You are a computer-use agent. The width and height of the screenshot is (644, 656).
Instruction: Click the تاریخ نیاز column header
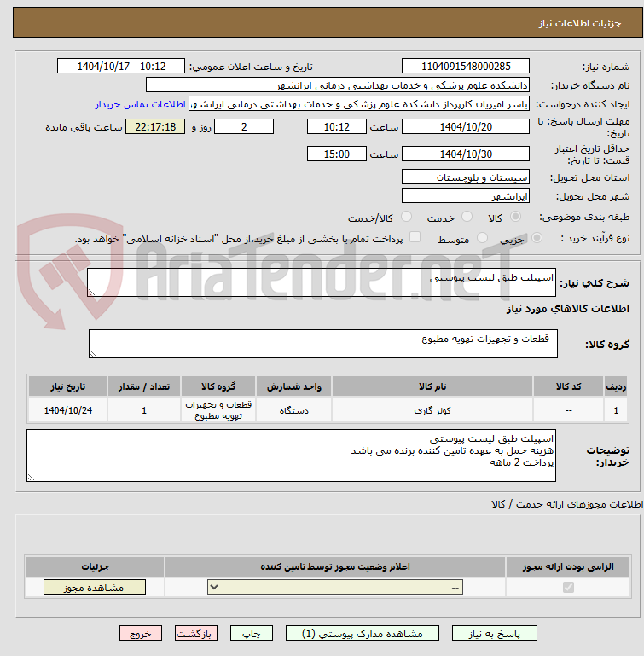point(67,386)
